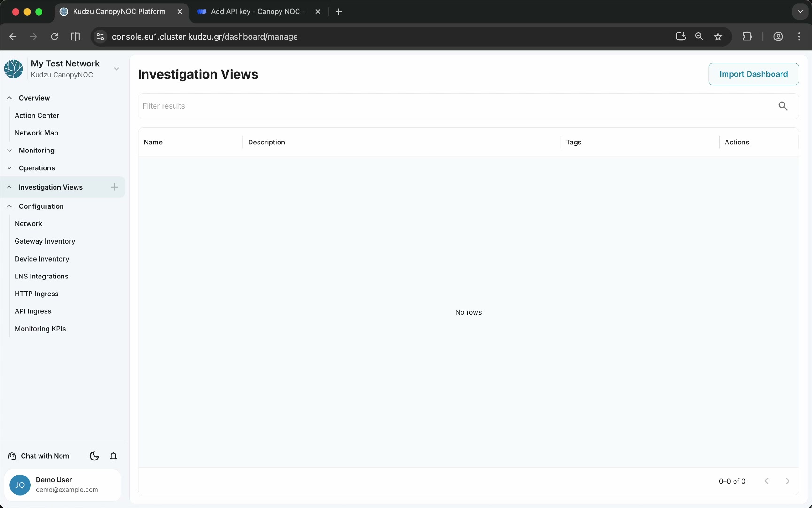Open browser profile icon
812x508 pixels.
pyautogui.click(x=778, y=37)
